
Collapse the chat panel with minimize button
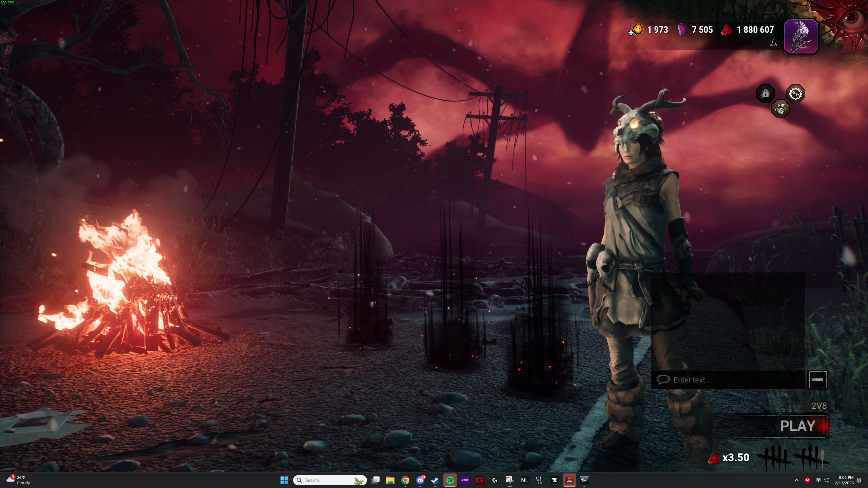coord(817,380)
